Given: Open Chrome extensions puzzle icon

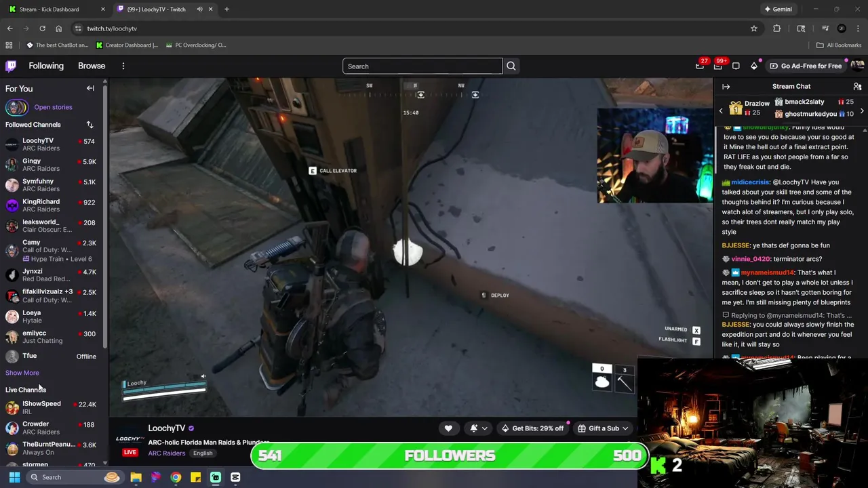Looking at the screenshot, I should [x=777, y=28].
